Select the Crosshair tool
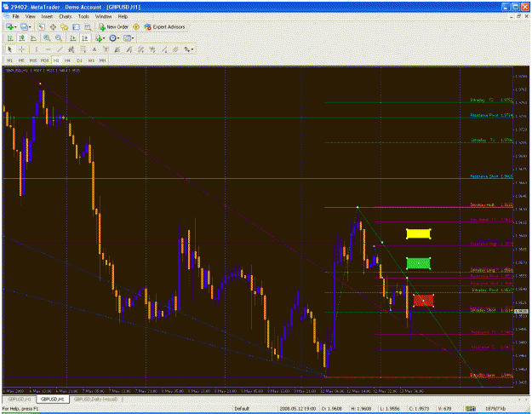 22,49
